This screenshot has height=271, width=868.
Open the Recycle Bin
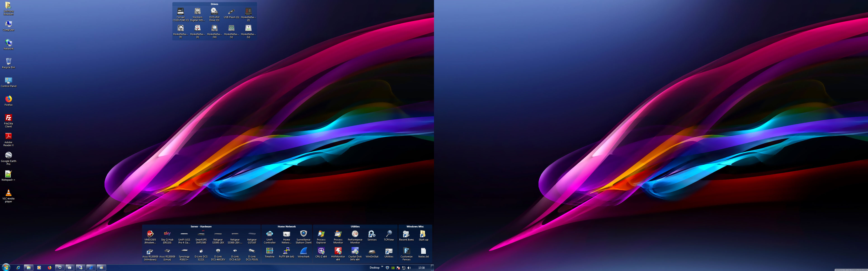(8, 62)
